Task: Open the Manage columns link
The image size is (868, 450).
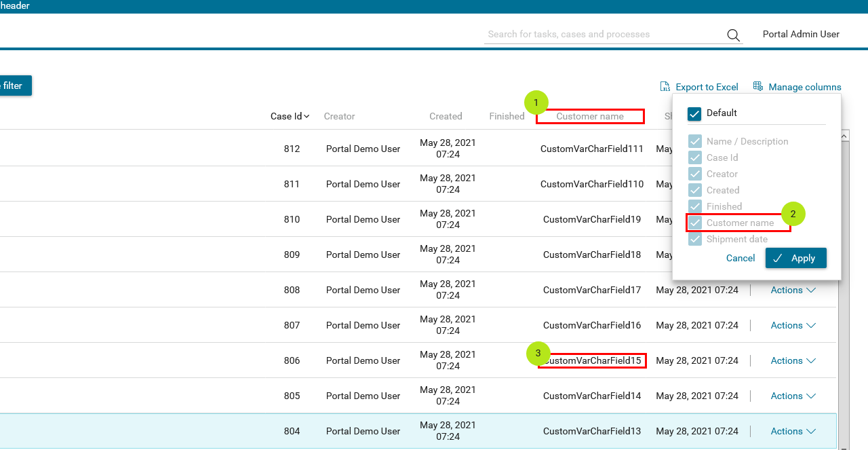Action: [x=804, y=87]
